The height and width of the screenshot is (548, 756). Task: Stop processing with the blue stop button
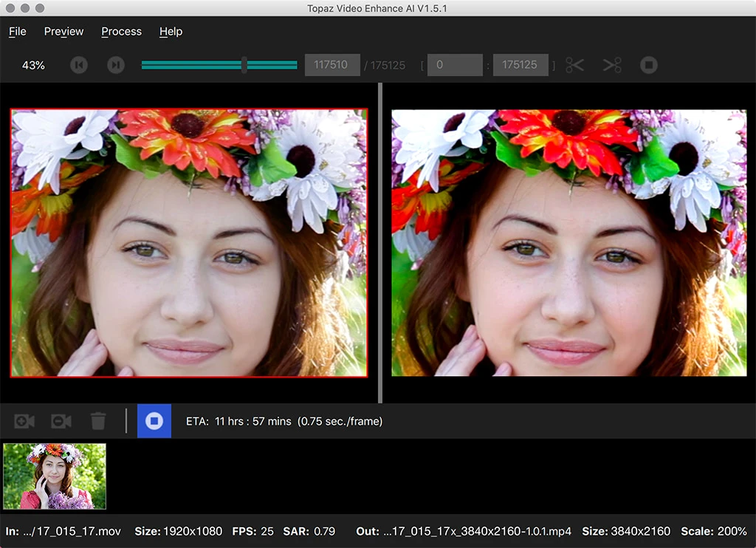coord(154,421)
